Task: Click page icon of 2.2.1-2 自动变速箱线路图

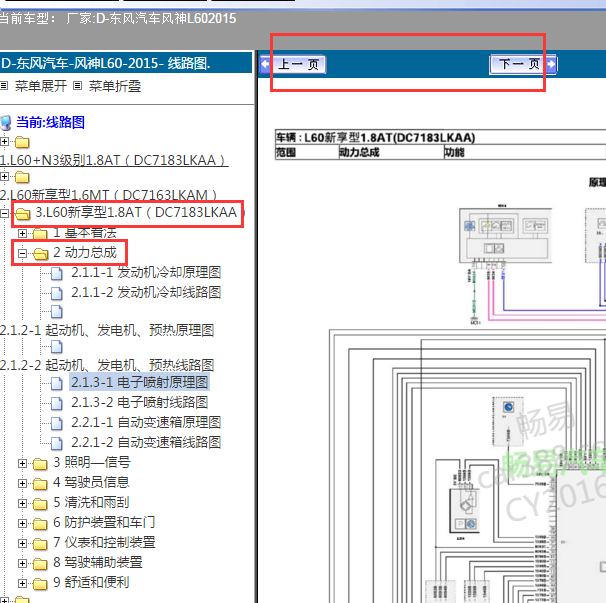Action: [57, 443]
